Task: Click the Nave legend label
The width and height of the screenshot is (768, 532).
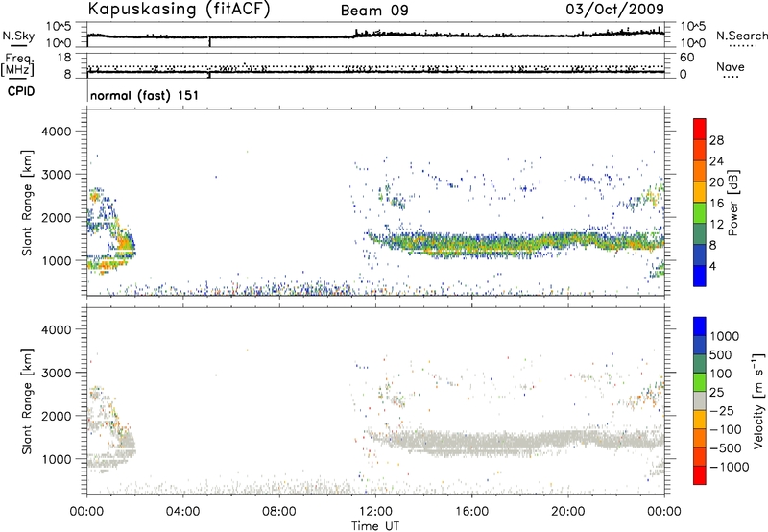Action: coord(730,67)
